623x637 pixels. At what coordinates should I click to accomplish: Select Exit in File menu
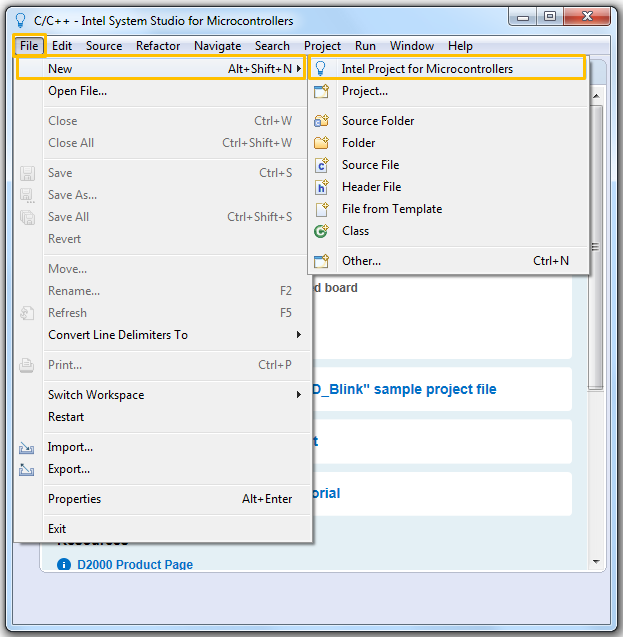[x=162, y=529]
